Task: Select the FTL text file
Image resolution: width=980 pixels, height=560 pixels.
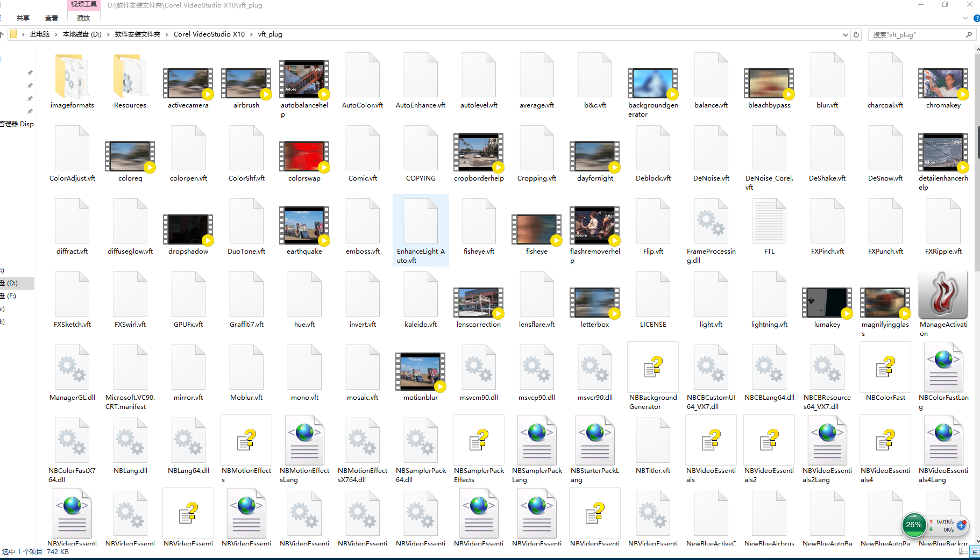Action: [769, 227]
